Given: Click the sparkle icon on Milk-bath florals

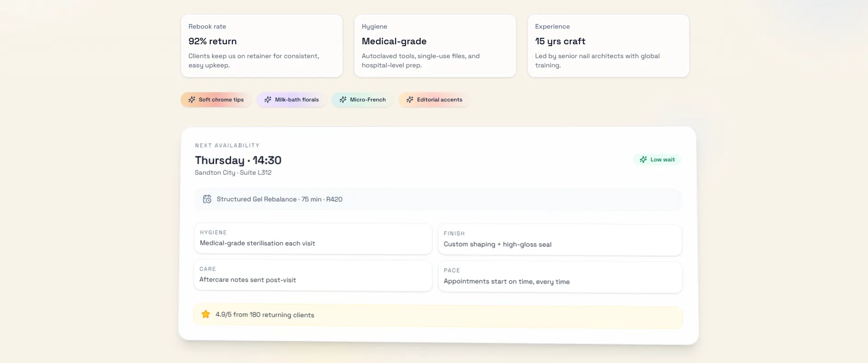Looking at the screenshot, I should (268, 100).
